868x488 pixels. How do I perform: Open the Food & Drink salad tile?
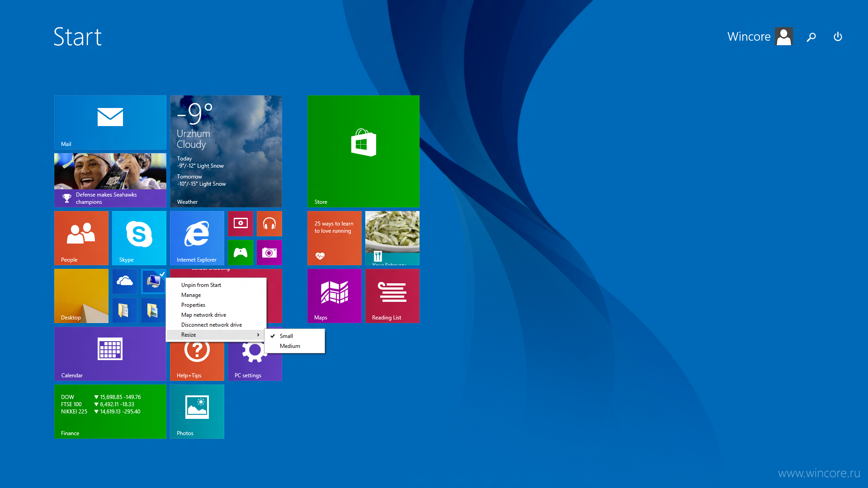pos(392,238)
